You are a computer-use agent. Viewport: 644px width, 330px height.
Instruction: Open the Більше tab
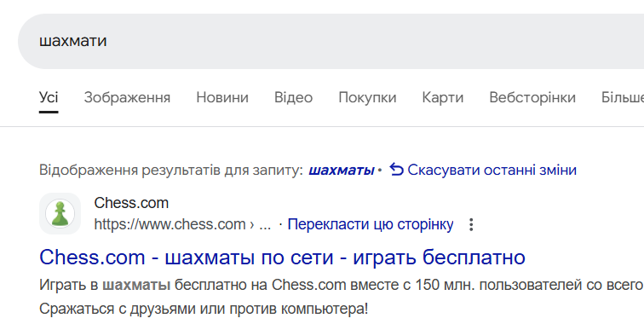click(x=622, y=98)
